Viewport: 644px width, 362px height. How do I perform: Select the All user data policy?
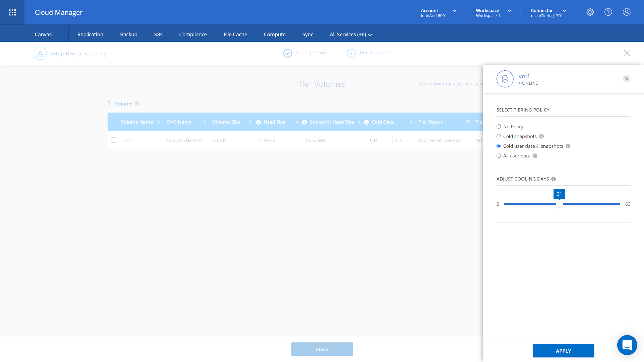pos(499,156)
